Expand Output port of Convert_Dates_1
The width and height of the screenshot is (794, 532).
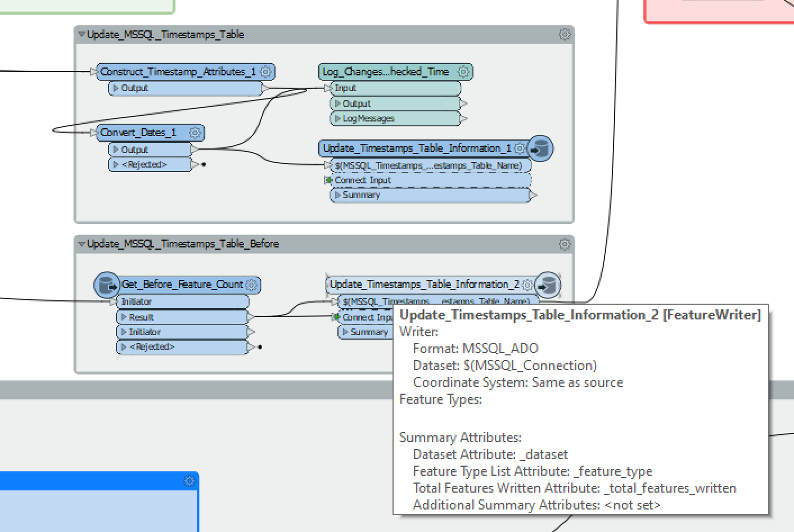116,150
